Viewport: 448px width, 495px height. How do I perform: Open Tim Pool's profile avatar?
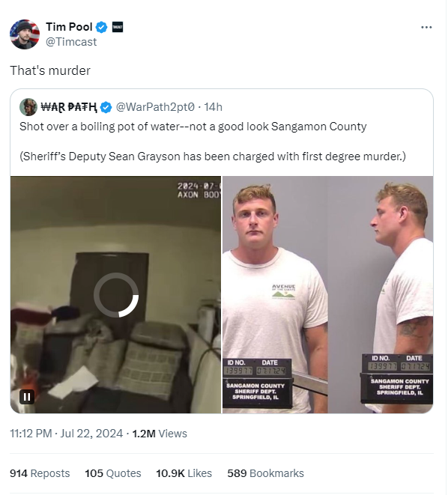[x=25, y=34]
